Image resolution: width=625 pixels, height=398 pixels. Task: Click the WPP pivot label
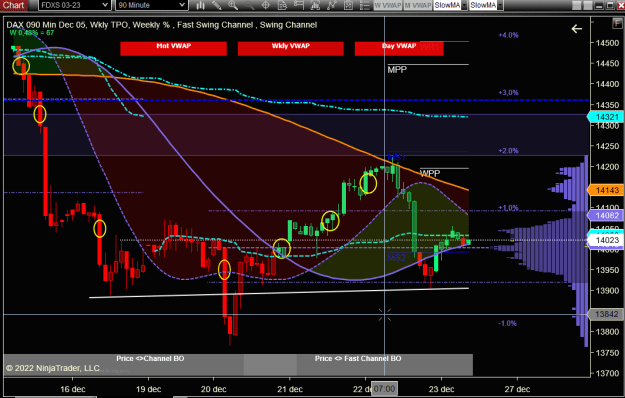pos(430,173)
